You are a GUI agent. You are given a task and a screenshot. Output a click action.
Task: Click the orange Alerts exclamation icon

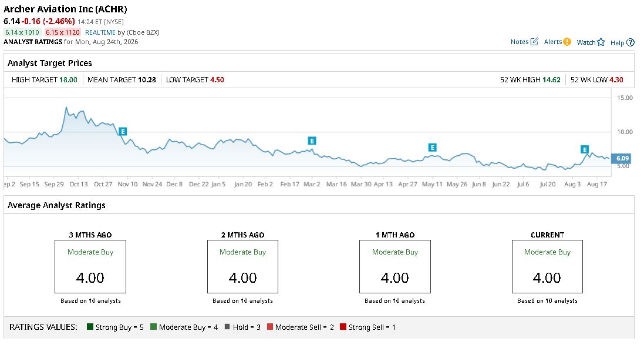(x=567, y=42)
